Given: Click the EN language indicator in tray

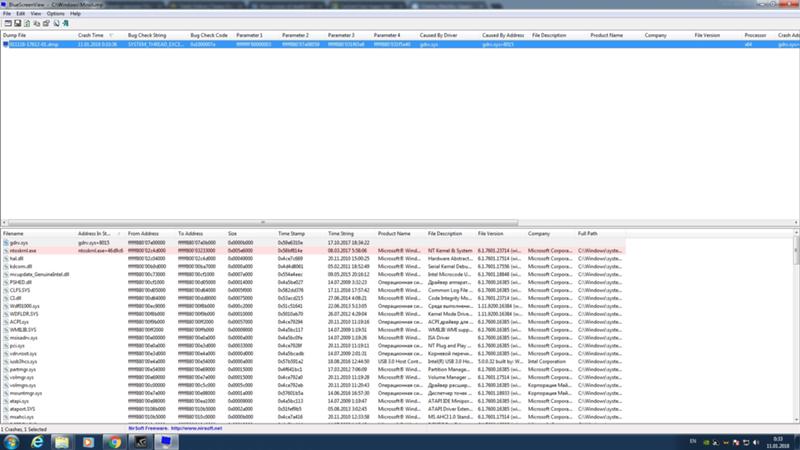Looking at the screenshot, I should (x=693, y=441).
